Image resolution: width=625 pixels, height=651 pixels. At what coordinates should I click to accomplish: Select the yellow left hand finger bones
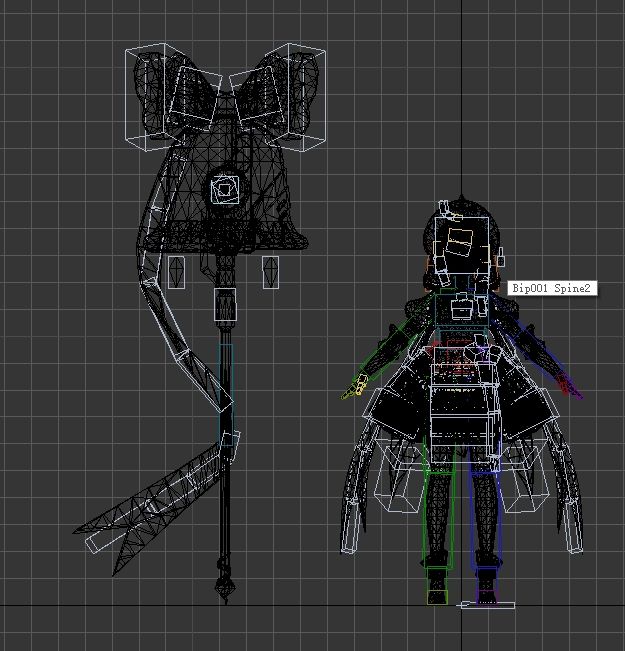point(354,387)
